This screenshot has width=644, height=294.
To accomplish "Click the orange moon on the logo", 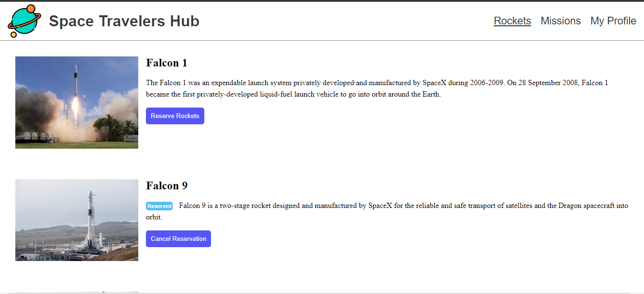I will 32,9.
